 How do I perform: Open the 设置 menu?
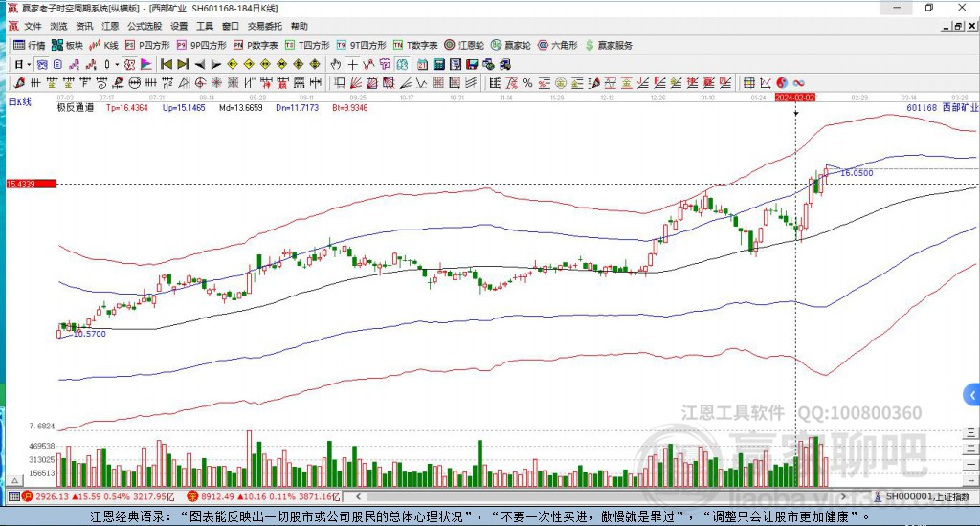coord(179,26)
